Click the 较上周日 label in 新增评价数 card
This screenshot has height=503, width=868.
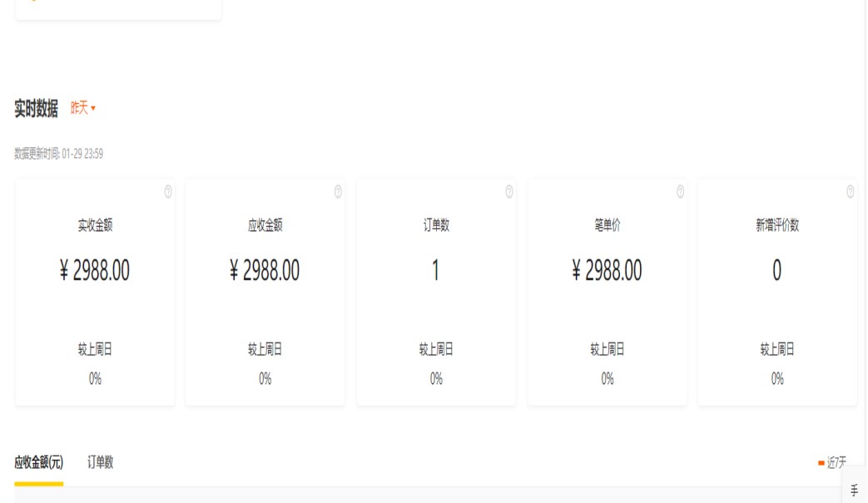coord(776,350)
